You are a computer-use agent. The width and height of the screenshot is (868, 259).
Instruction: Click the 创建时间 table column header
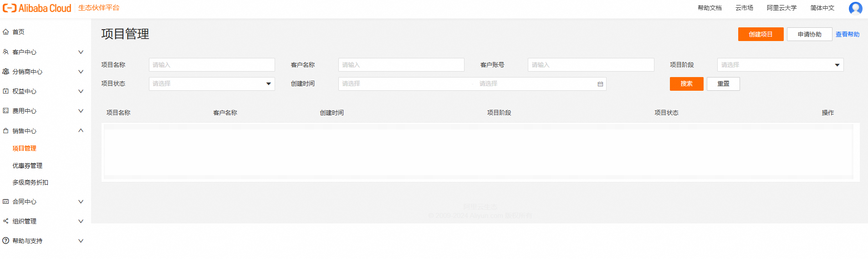tap(332, 113)
